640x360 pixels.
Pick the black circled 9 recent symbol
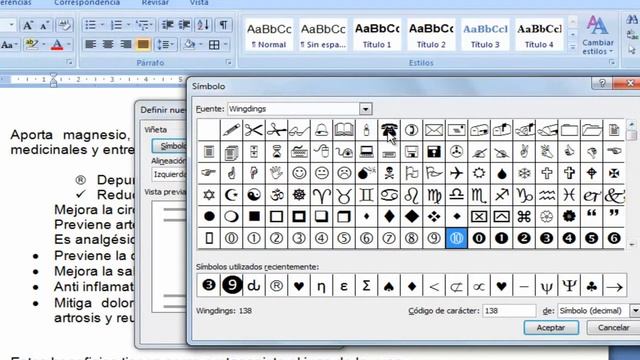point(231,284)
